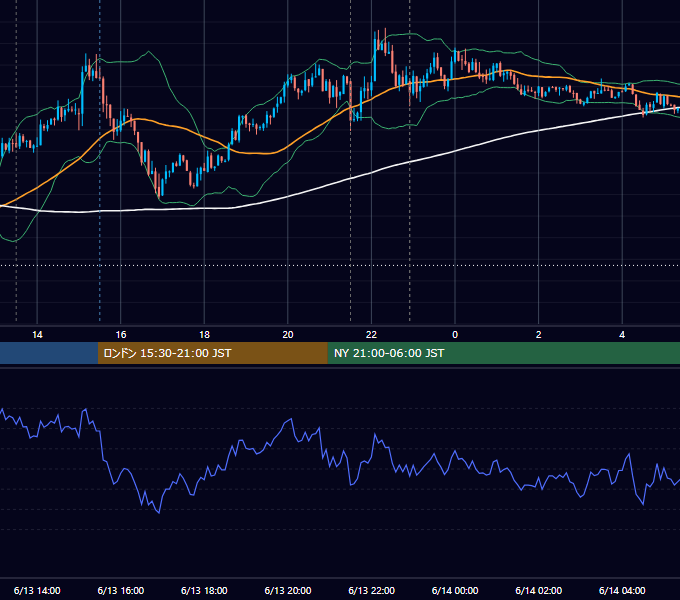680x600 pixels.
Task: Click the 6/14 04:00 date label
Action: [x=622, y=590]
